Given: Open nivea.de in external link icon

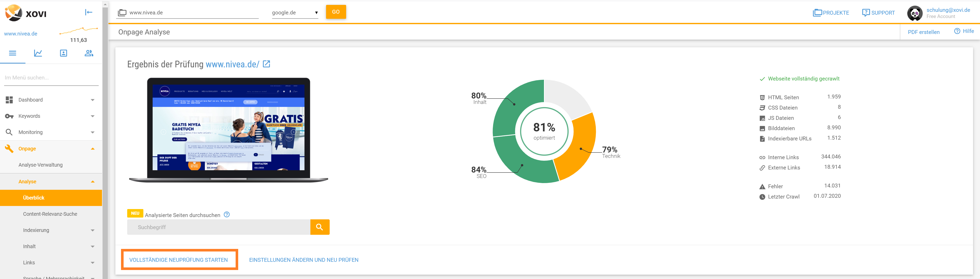Looking at the screenshot, I should coord(267,64).
